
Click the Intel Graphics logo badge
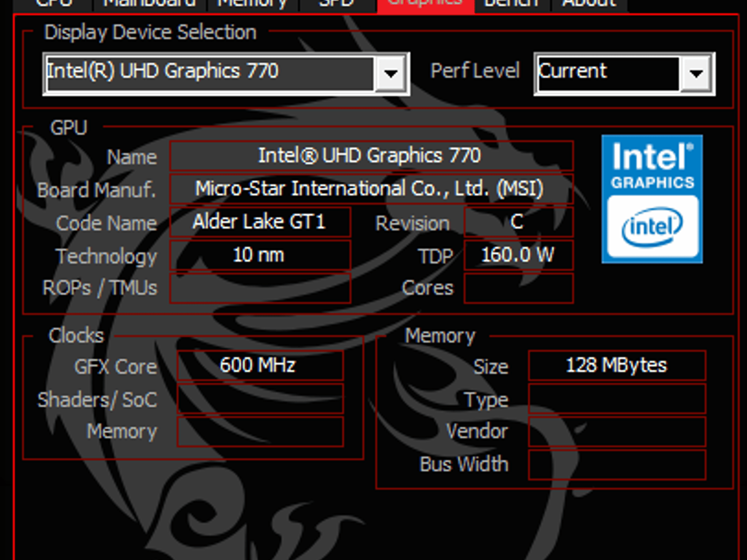652,199
